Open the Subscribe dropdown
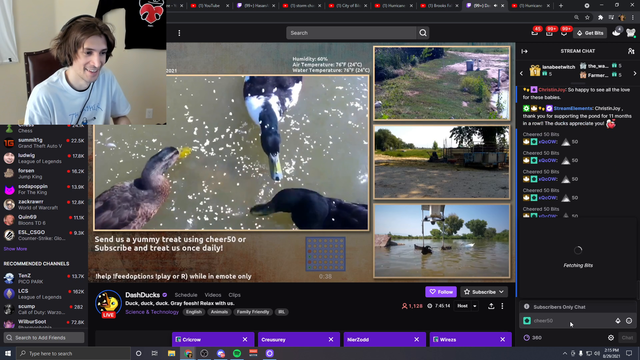Viewport: 640px width, 360px height. pos(484,292)
